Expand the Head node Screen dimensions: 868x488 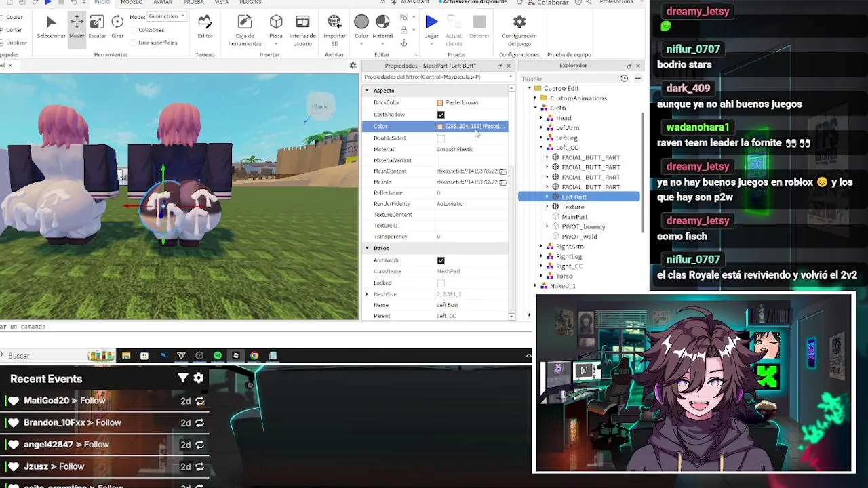[x=541, y=118]
